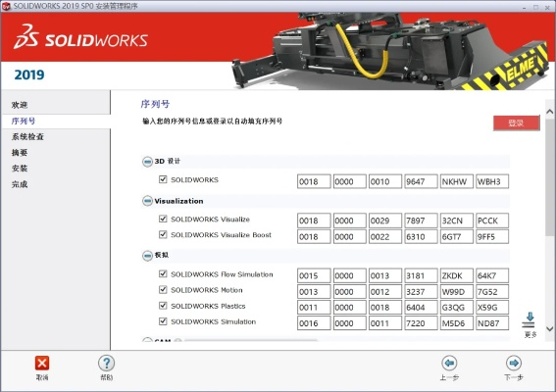Screen dimensions: 556x392
Task: Click Motion serial field 7G52
Action: coord(492,292)
